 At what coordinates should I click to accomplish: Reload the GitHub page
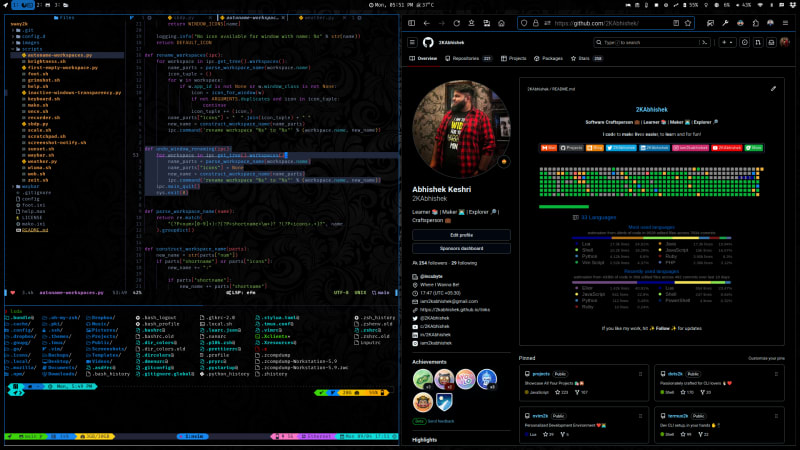[x=457, y=23]
